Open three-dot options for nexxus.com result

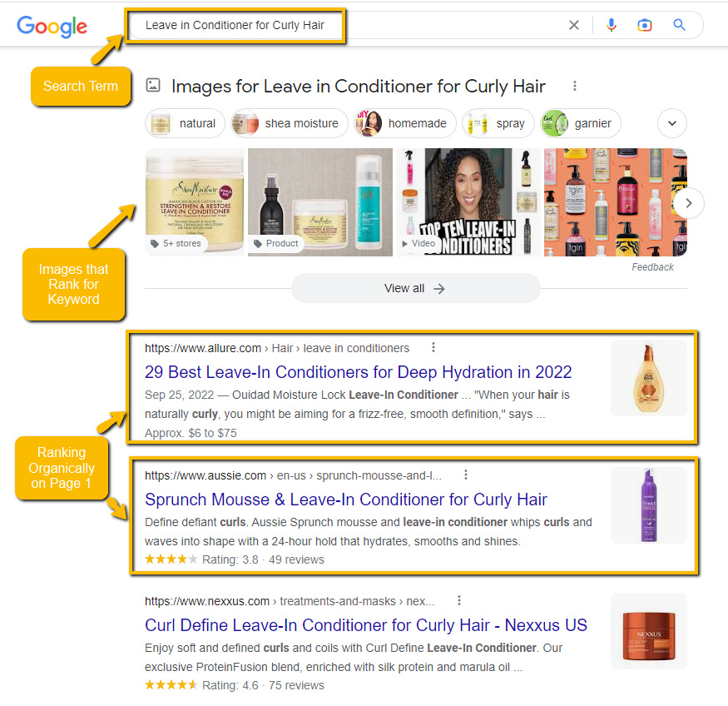tap(459, 600)
